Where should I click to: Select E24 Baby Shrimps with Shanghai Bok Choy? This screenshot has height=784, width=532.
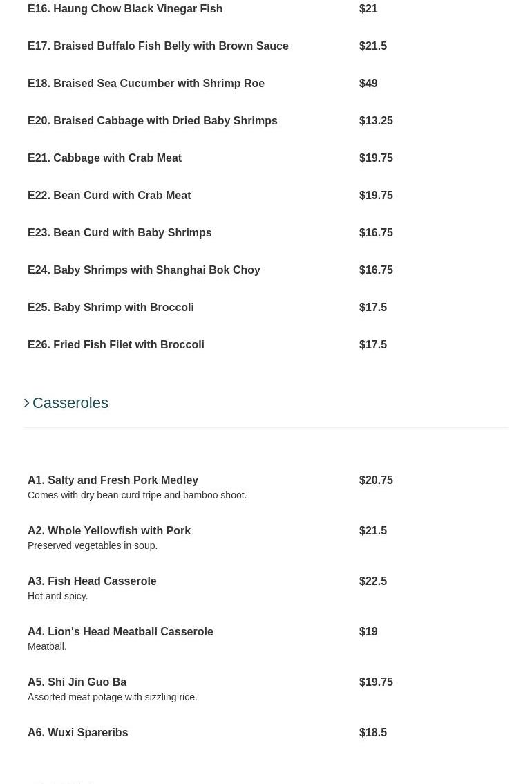144,270
